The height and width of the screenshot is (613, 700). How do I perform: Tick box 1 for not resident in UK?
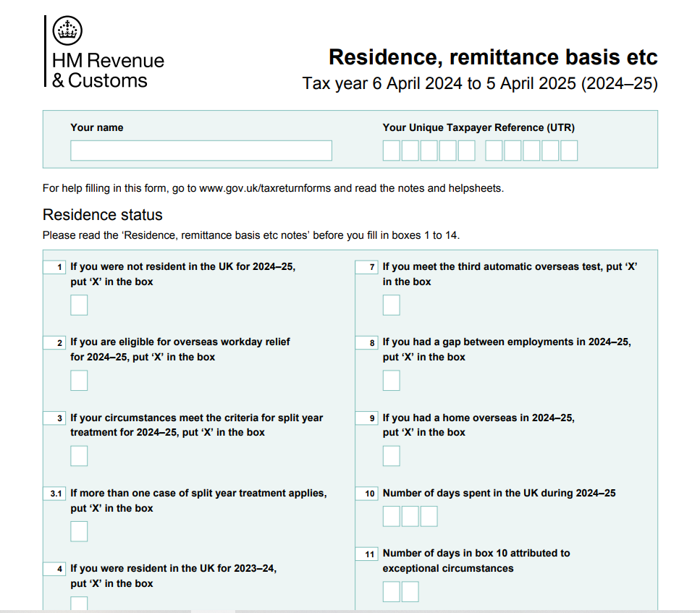79,305
